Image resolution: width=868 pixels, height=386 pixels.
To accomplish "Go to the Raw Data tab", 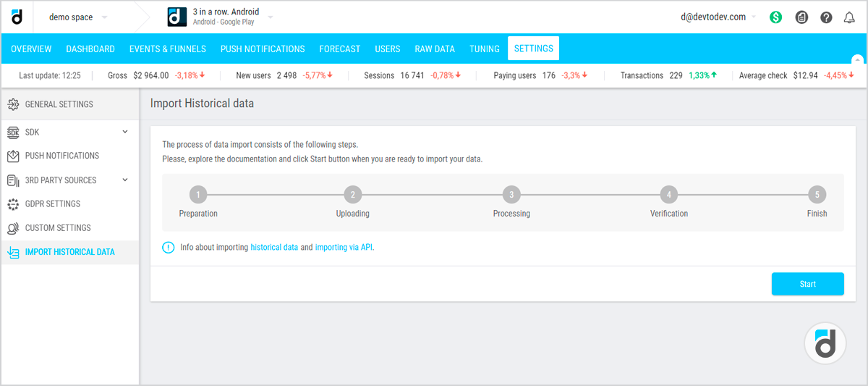I will tap(434, 49).
